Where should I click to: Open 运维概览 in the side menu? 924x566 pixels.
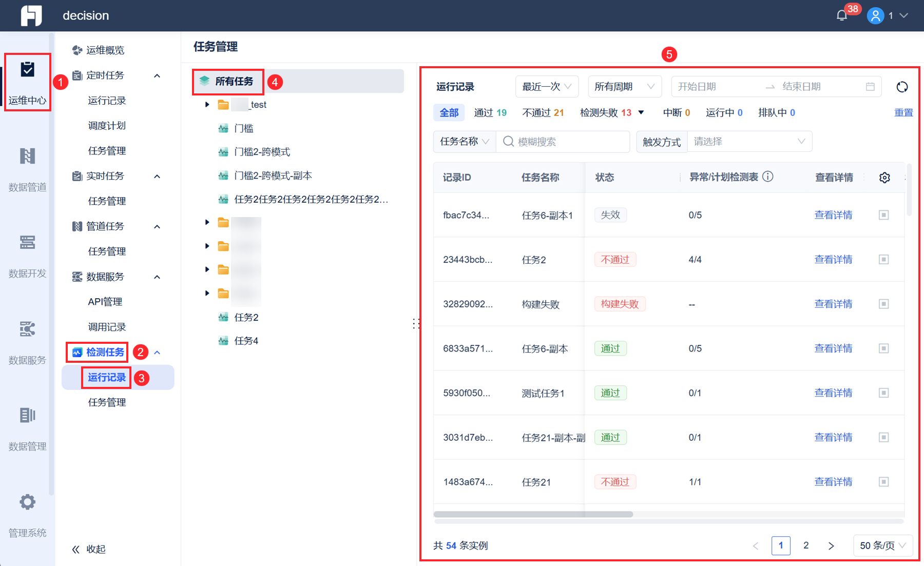click(105, 50)
